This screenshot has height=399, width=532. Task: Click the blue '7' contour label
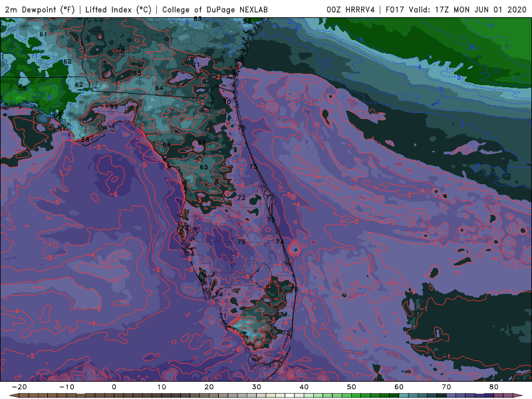[x=491, y=26]
